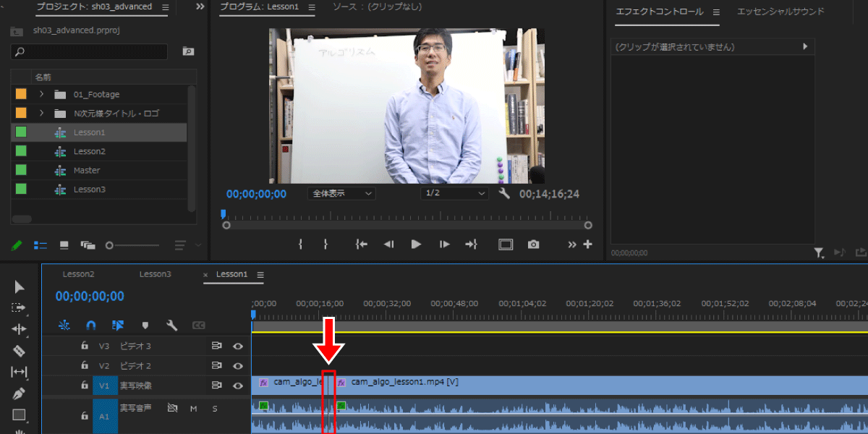Viewport: 868px width, 434px height.
Task: Open the Lesson1 timeline panel menu
Action: (260, 275)
